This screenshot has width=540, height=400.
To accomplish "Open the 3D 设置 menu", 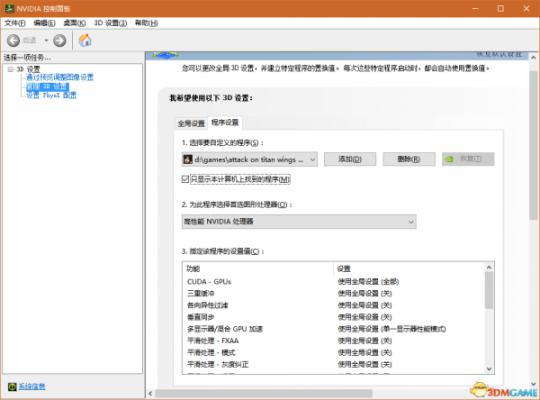I will [x=111, y=23].
